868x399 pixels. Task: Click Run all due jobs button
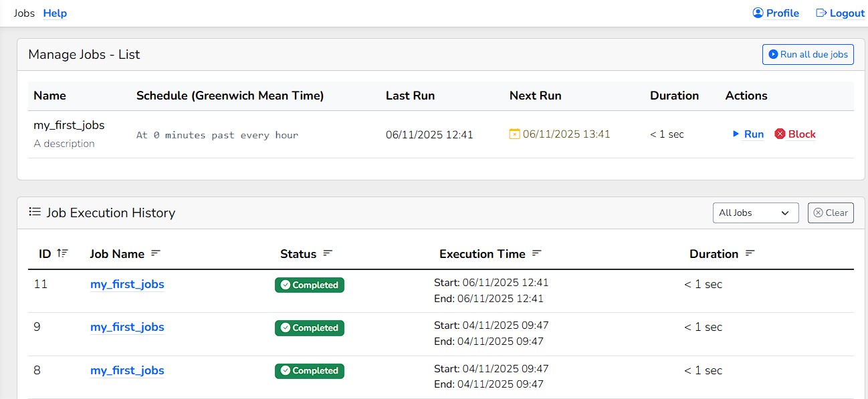(x=808, y=54)
